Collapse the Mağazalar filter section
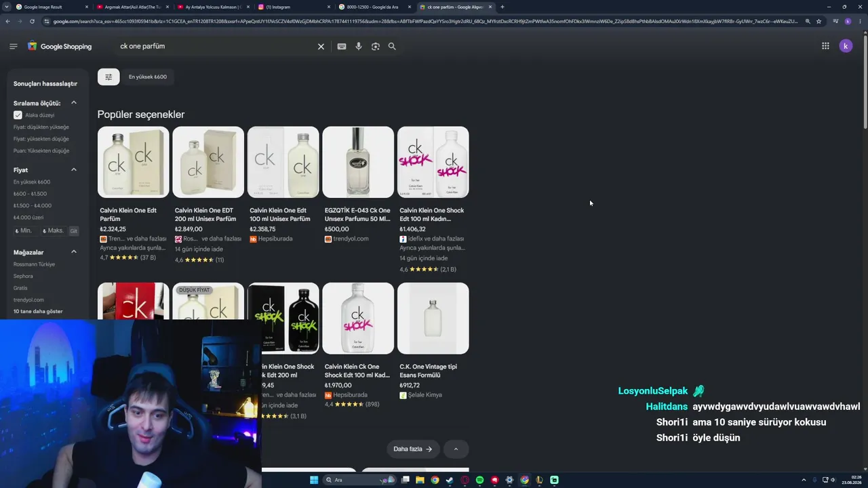868x488 pixels. click(74, 252)
